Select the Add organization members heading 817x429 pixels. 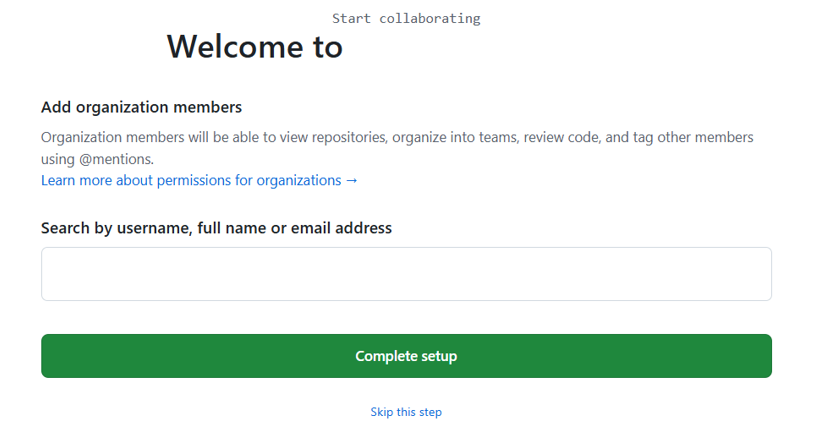[141, 107]
